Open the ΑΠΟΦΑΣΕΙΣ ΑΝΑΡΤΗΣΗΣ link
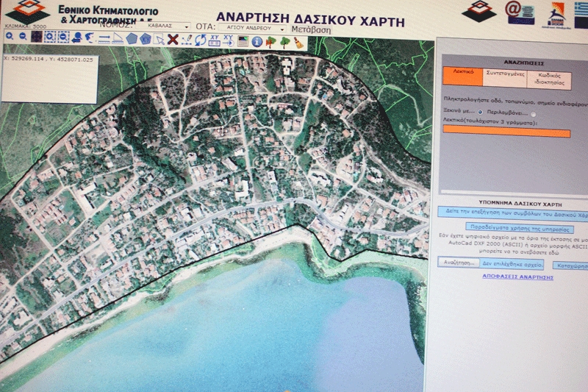The image size is (588, 392). 518,277
